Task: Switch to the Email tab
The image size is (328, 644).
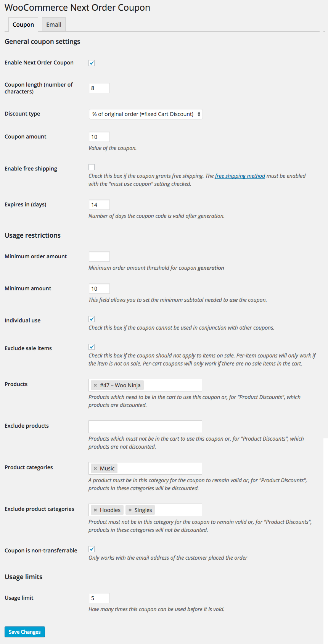Action: [x=54, y=24]
